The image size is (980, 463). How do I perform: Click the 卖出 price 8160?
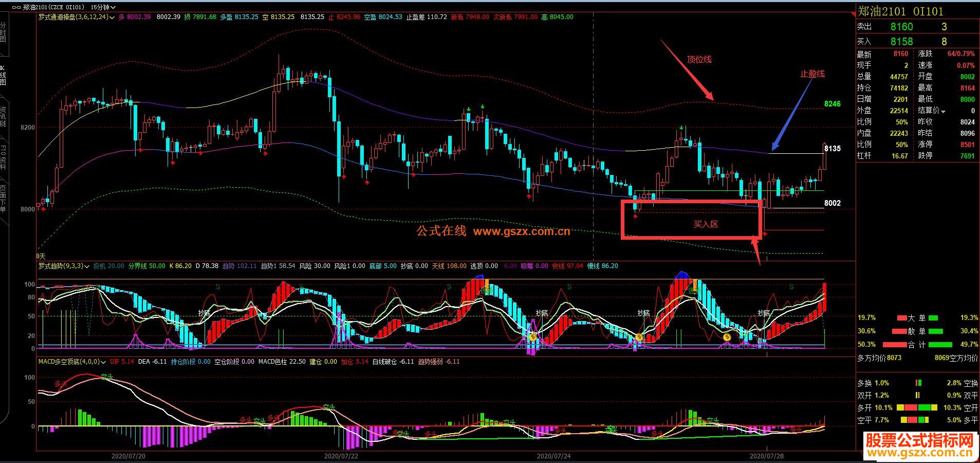tap(902, 27)
